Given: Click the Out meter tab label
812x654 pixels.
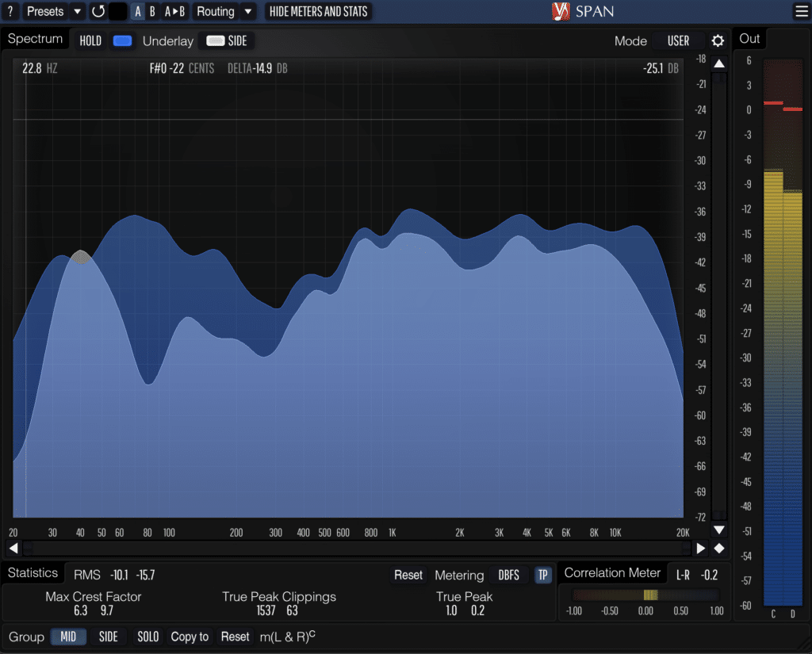Looking at the screenshot, I should [x=749, y=39].
